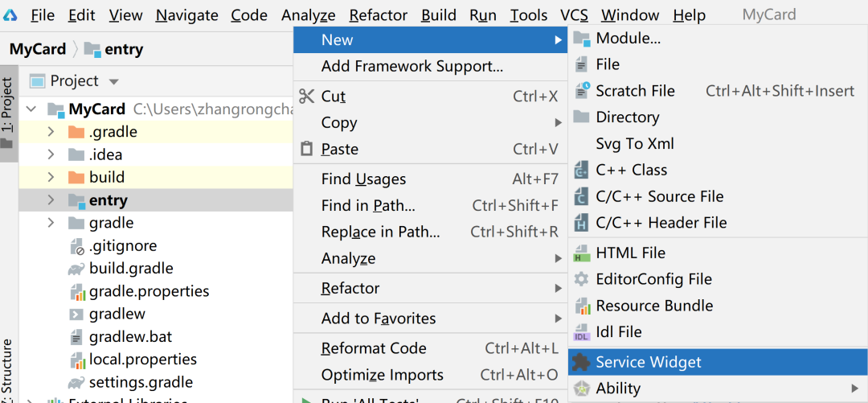This screenshot has width=868, height=403.
Task: Open the Project view dropdown
Action: click(x=113, y=81)
